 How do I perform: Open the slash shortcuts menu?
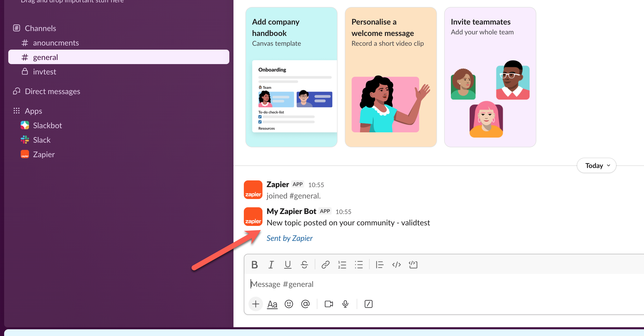(368, 304)
